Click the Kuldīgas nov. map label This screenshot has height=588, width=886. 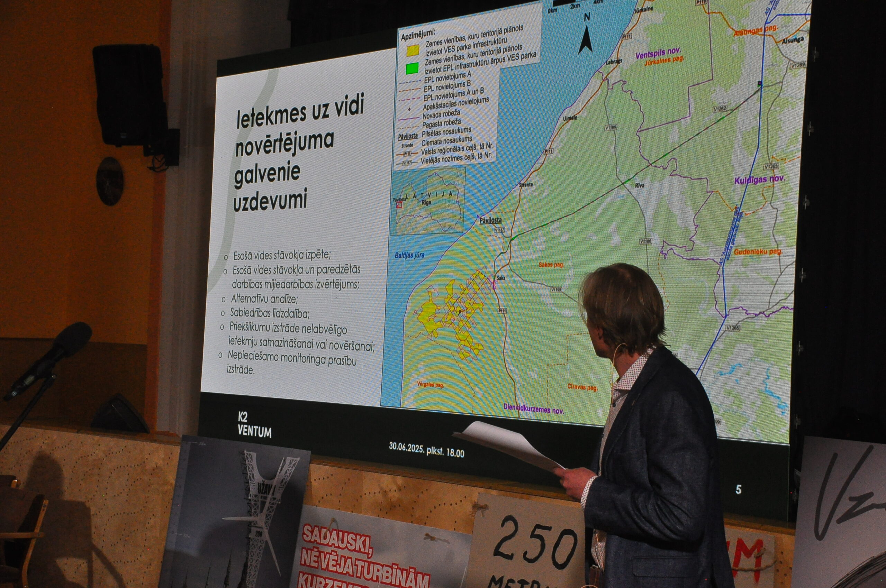tap(759, 180)
